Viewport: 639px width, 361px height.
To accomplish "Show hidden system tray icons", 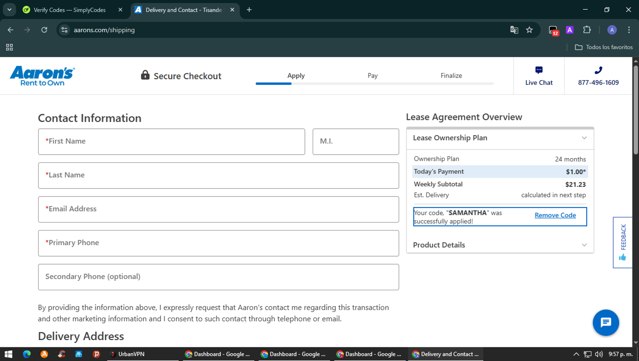I will 576,354.
